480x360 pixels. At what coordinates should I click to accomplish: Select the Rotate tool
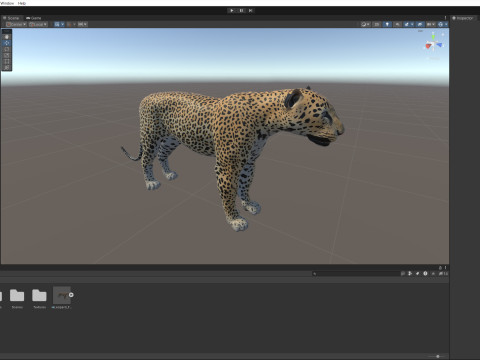pyautogui.click(x=7, y=49)
